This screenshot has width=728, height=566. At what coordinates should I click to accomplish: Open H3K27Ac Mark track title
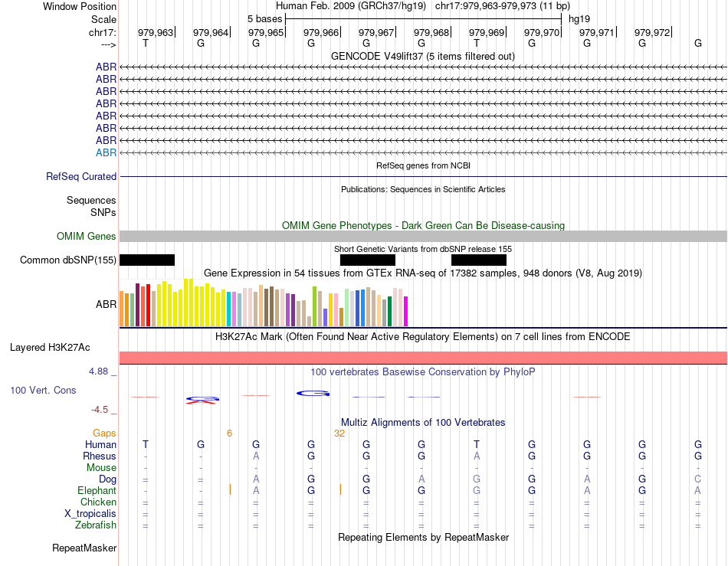tap(423, 336)
